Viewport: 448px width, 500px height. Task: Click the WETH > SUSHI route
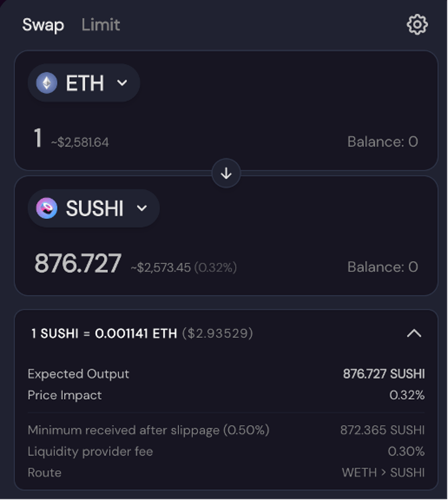[x=383, y=473]
